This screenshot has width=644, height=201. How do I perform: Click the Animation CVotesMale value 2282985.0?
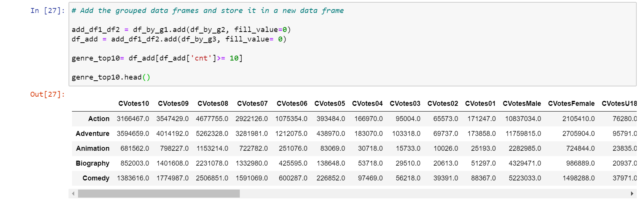coord(525,148)
